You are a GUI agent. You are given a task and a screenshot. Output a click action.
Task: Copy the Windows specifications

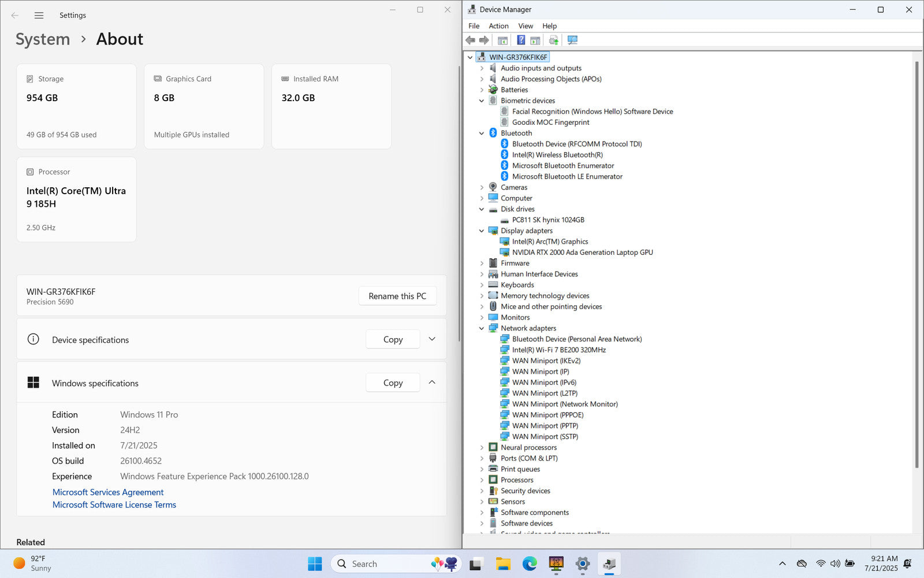393,383
